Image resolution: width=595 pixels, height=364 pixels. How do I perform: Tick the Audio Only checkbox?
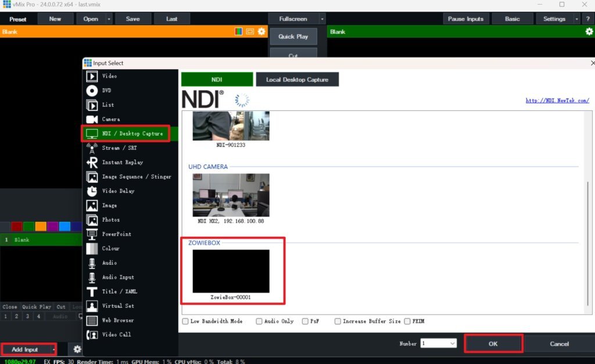point(259,321)
